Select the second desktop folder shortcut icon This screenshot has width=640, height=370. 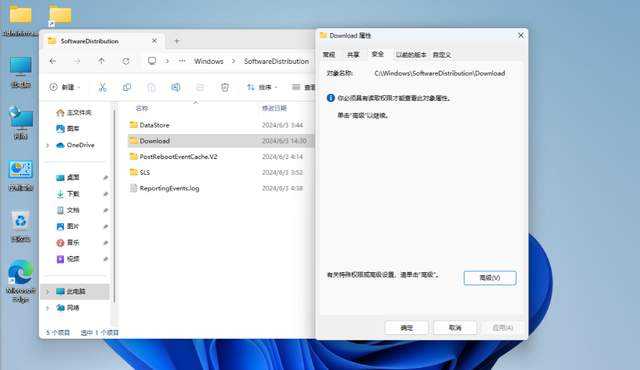(60, 16)
